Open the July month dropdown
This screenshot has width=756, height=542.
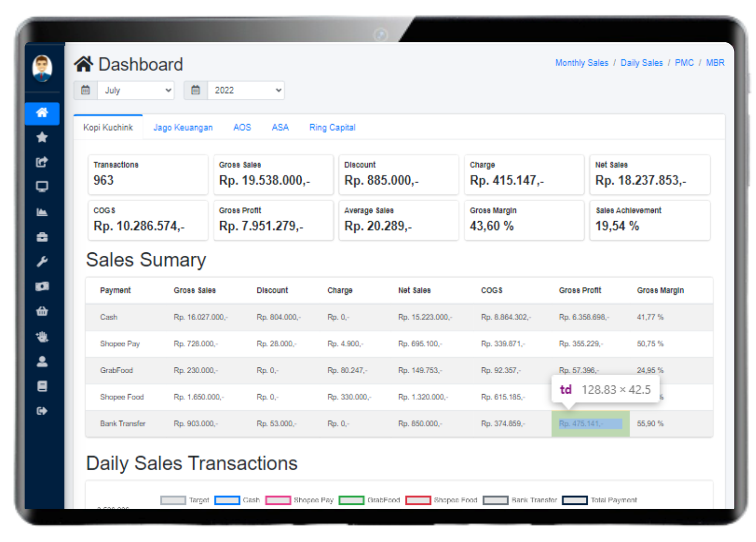[x=135, y=90]
